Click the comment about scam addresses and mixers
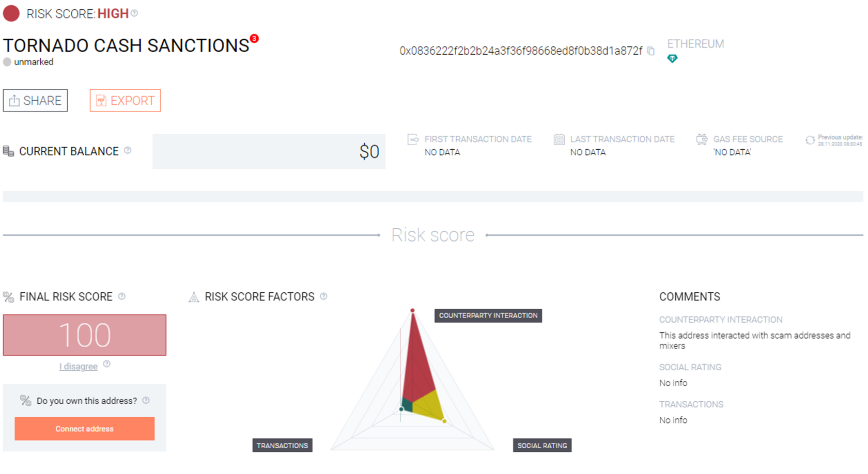 (755, 340)
